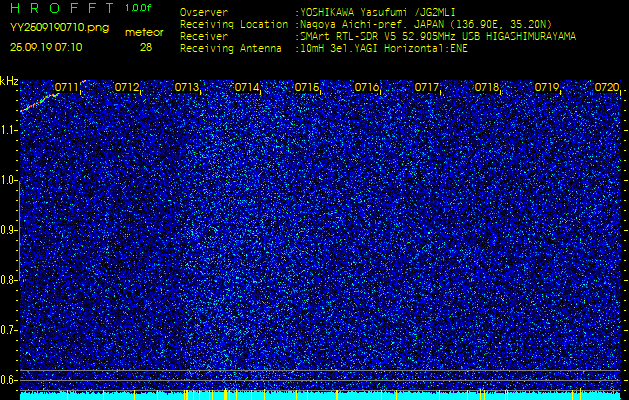Click the 0718 time marker
Viewport: 629px width, 400px height.
(487, 87)
